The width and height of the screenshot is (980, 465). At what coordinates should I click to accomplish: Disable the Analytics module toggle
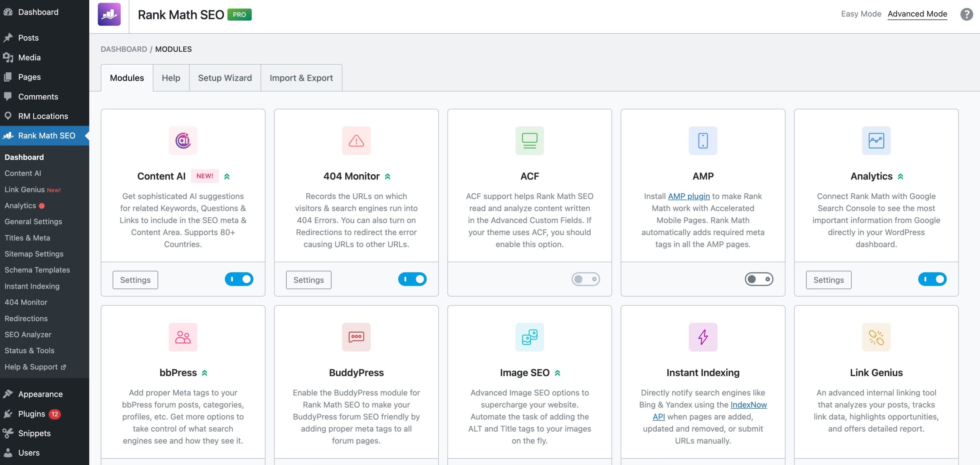tap(933, 279)
